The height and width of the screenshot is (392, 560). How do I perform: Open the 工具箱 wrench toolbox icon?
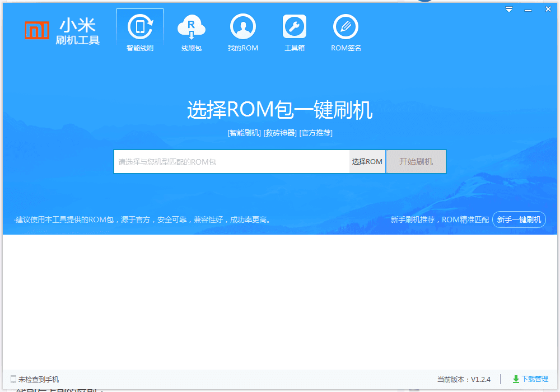point(295,26)
